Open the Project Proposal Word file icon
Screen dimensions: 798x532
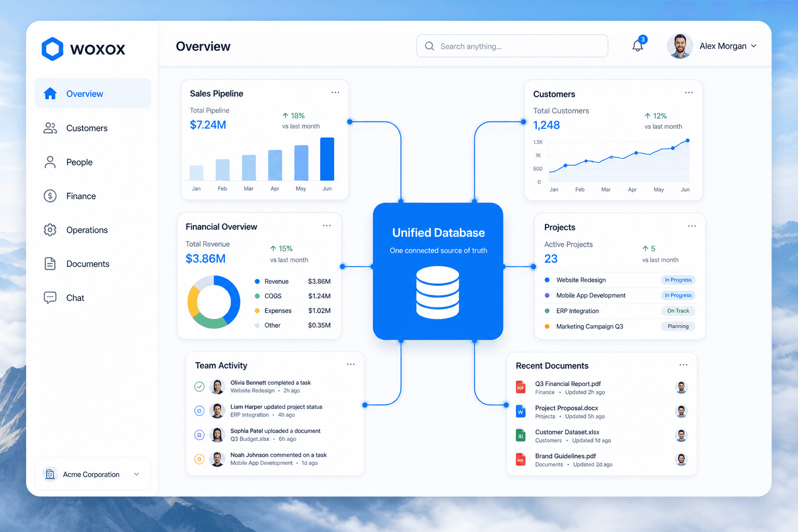point(521,411)
